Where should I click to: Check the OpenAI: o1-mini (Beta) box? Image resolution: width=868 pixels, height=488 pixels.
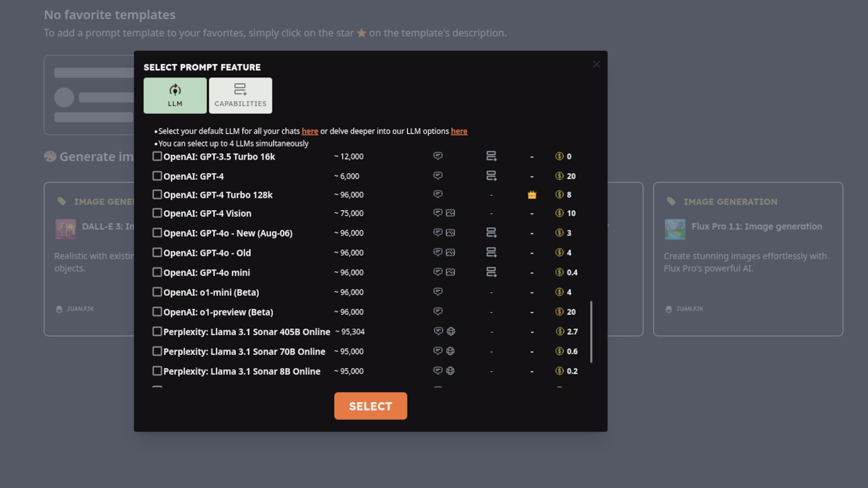click(157, 292)
